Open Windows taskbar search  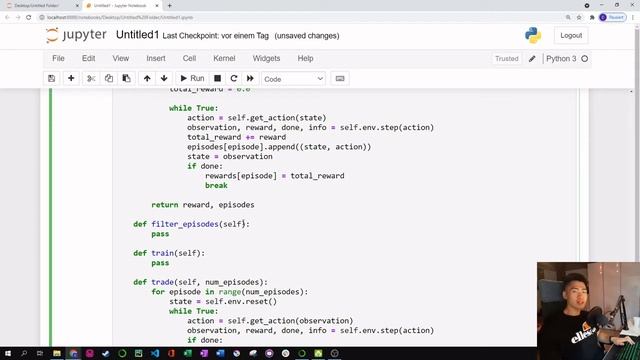click(24, 353)
